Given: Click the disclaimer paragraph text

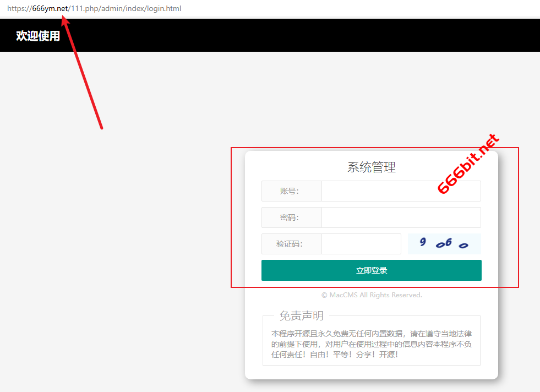Looking at the screenshot, I should (372, 344).
